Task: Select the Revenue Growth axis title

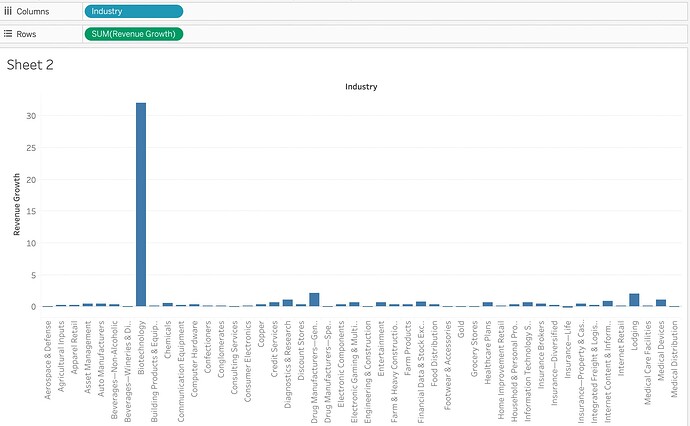Action: click(18, 204)
